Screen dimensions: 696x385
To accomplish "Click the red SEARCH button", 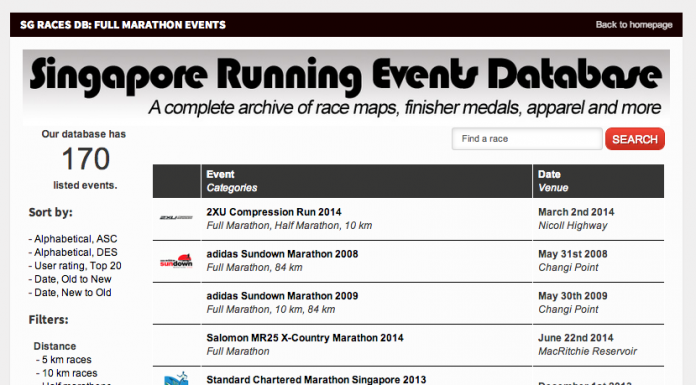I will (x=635, y=139).
